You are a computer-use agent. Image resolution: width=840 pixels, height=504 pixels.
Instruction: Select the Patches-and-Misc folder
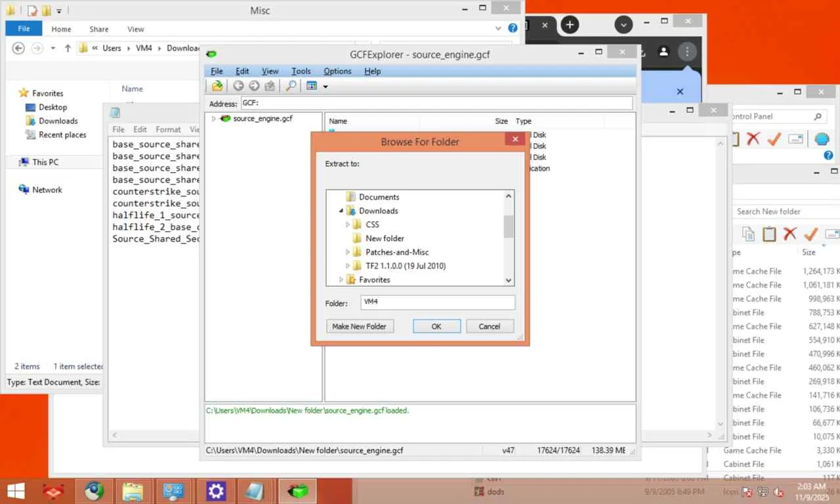[x=397, y=252]
